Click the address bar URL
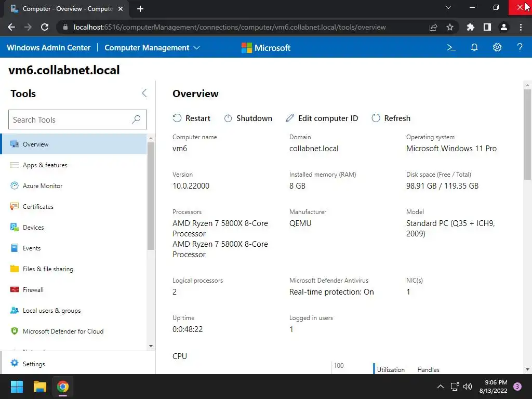Screen dimensions: 532x399 pos(230,27)
